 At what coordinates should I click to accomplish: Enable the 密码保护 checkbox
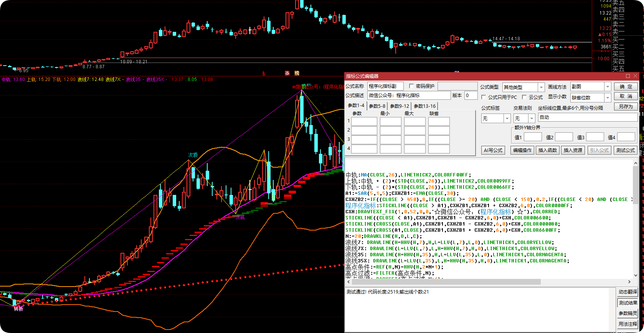point(411,86)
